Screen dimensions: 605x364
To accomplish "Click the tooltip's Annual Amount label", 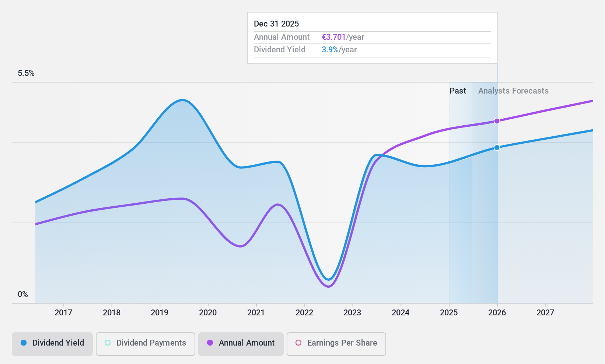I will [x=281, y=37].
